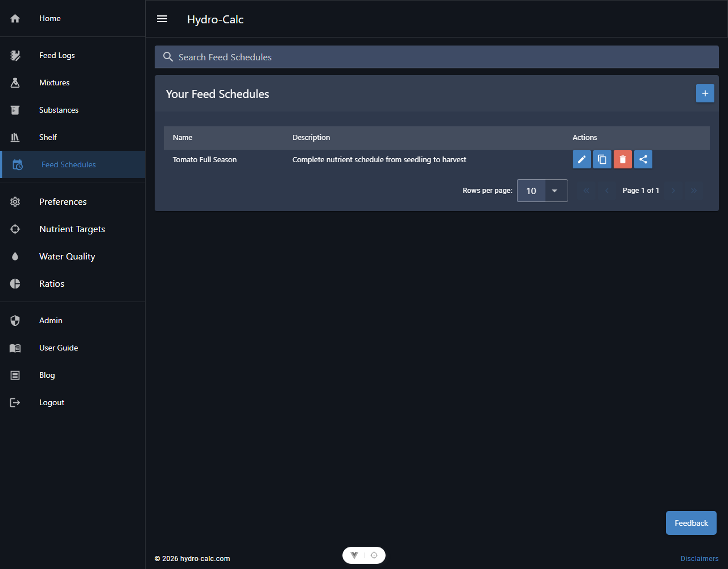
Task: Open the Substances menu item
Action: pos(73,110)
